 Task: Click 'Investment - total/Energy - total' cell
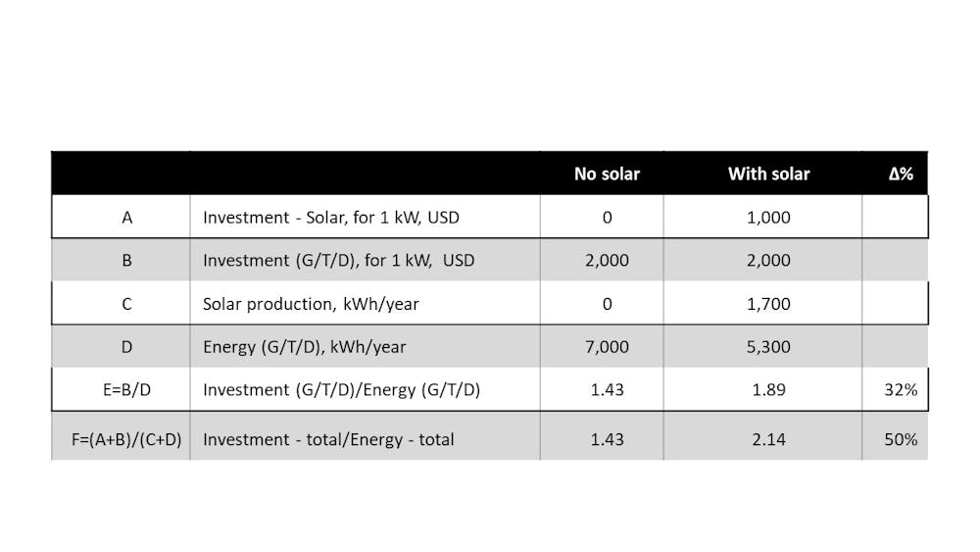pyautogui.click(x=328, y=439)
